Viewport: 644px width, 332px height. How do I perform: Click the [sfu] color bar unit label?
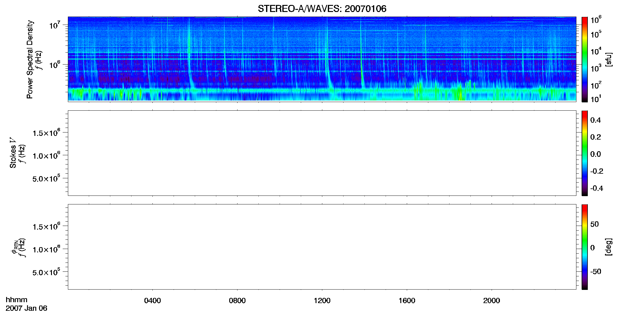point(608,59)
